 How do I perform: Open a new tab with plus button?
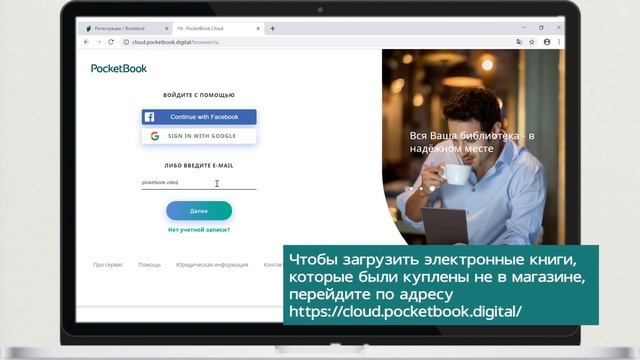tap(272, 29)
